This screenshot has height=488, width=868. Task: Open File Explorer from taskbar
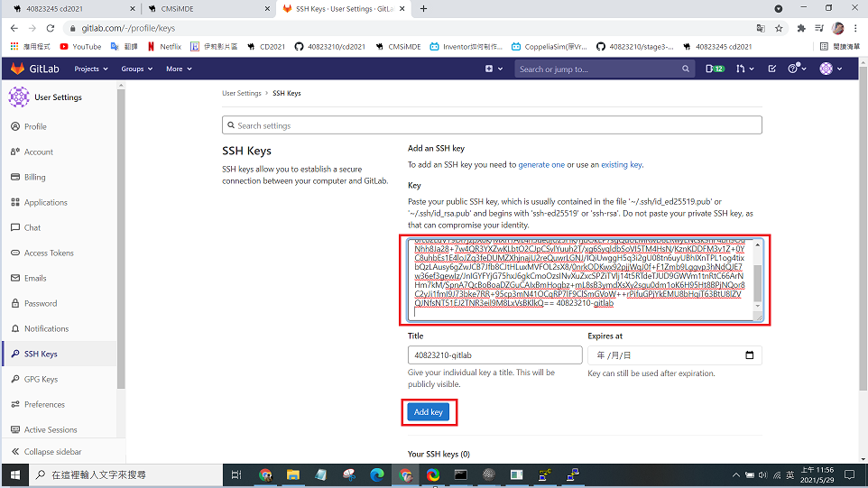293,474
